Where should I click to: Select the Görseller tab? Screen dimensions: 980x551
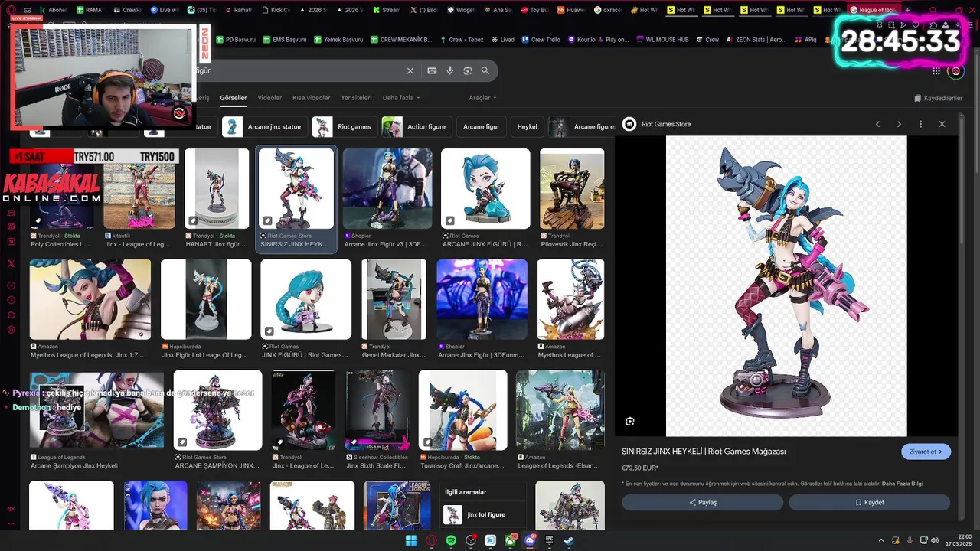click(234, 98)
